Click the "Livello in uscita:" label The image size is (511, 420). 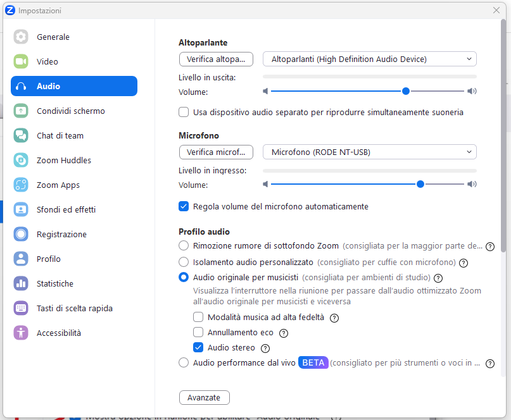tap(207, 78)
